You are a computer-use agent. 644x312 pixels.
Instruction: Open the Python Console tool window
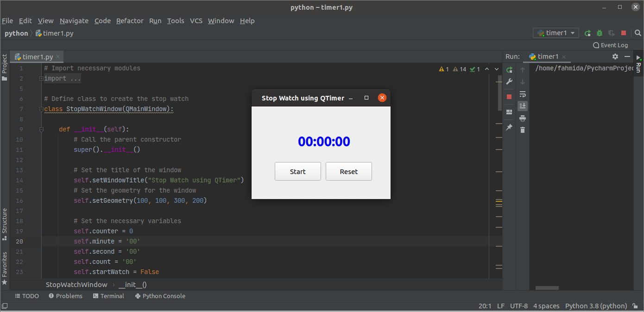[x=160, y=296]
